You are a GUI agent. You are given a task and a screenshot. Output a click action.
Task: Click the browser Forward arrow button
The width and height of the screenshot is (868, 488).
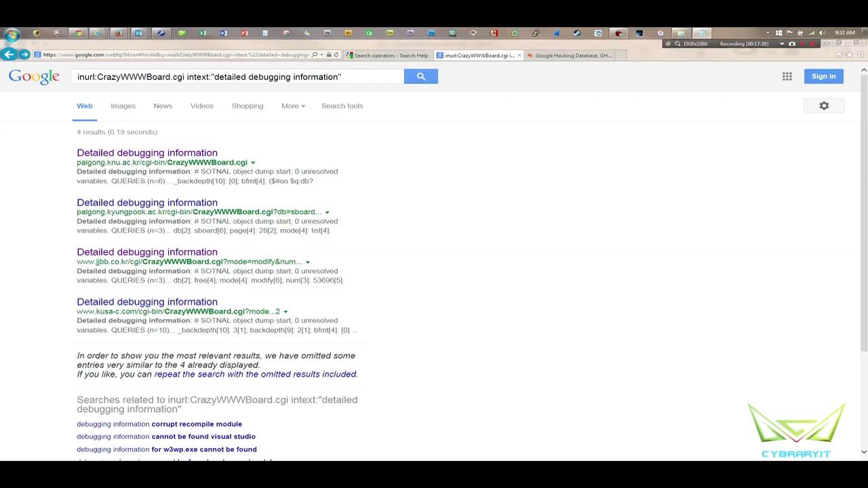click(x=24, y=54)
